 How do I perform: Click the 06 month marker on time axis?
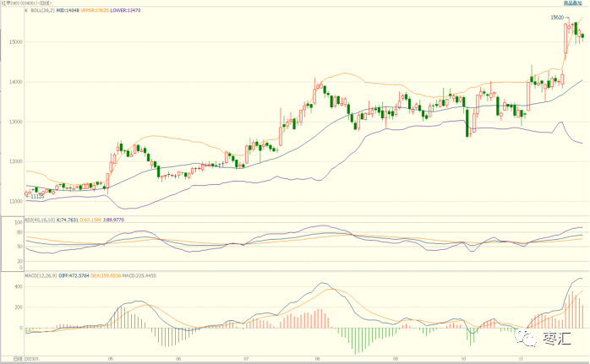coord(178,359)
